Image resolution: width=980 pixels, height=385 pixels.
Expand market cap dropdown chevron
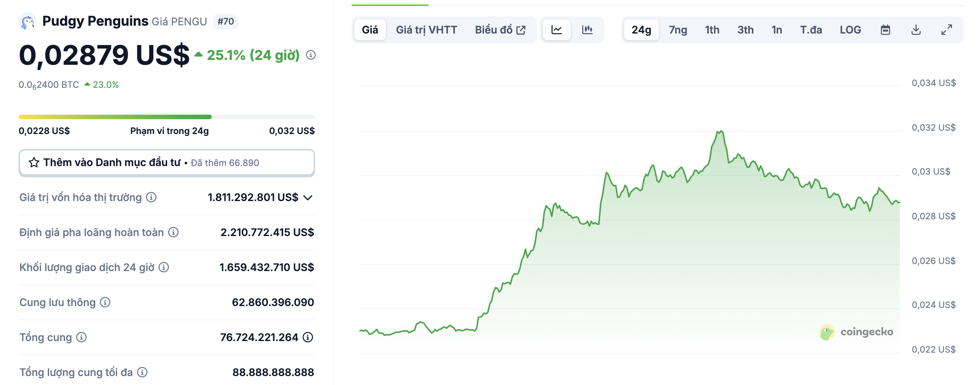tap(308, 198)
